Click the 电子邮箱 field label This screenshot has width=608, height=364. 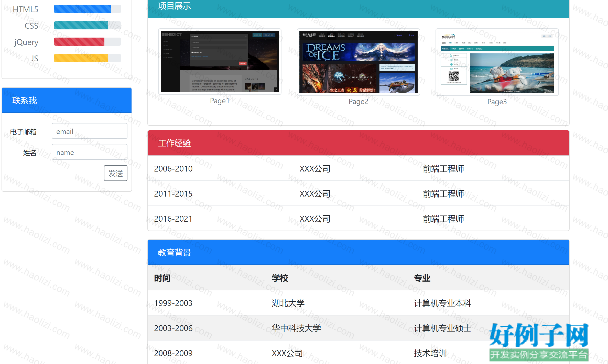[23, 132]
